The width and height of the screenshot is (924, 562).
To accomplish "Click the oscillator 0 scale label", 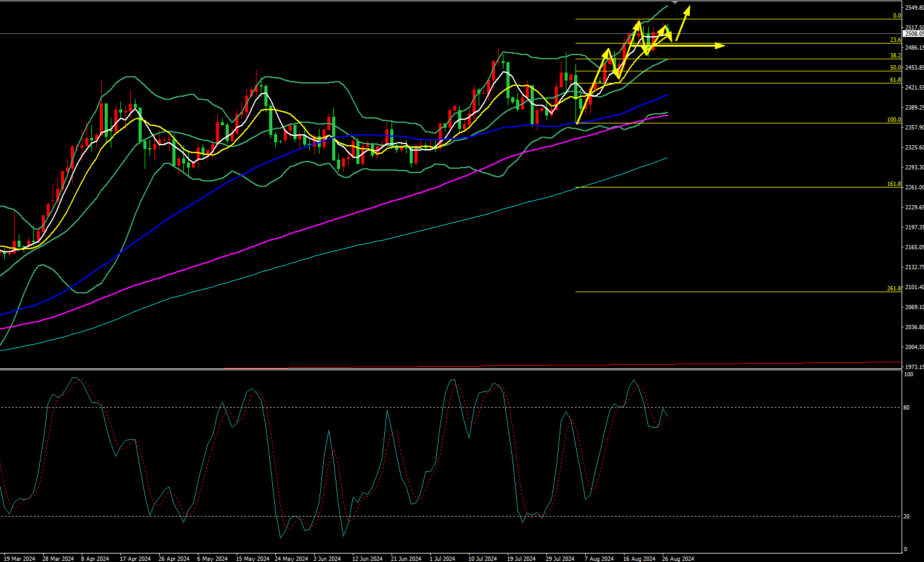I will [905, 549].
